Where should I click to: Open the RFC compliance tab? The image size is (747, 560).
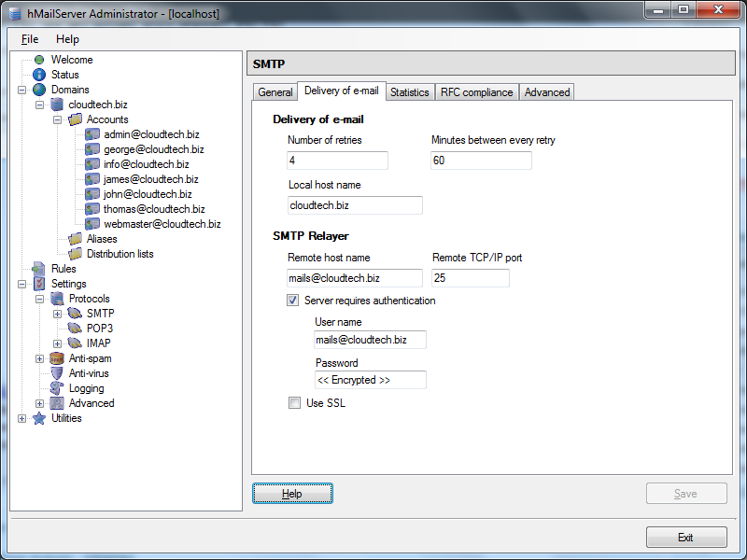click(x=477, y=91)
